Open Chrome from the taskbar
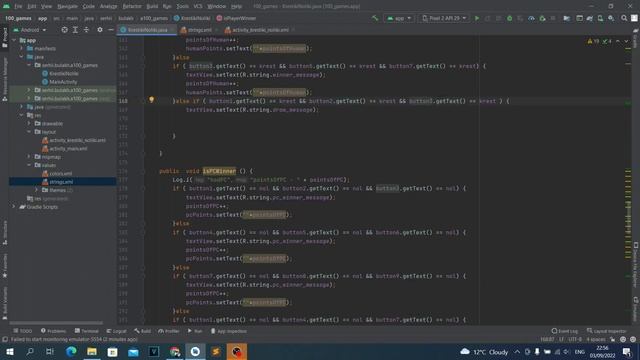Viewport: 640px width, 360px height. (x=175, y=351)
